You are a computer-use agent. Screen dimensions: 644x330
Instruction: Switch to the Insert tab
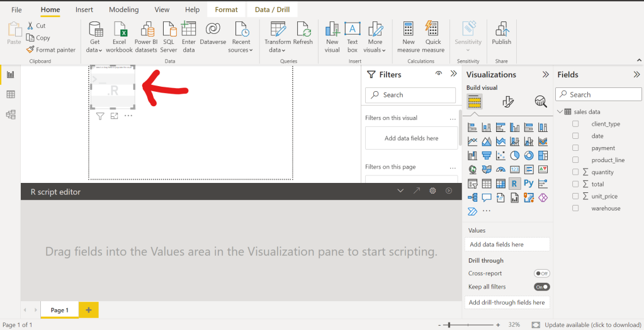[x=84, y=9]
